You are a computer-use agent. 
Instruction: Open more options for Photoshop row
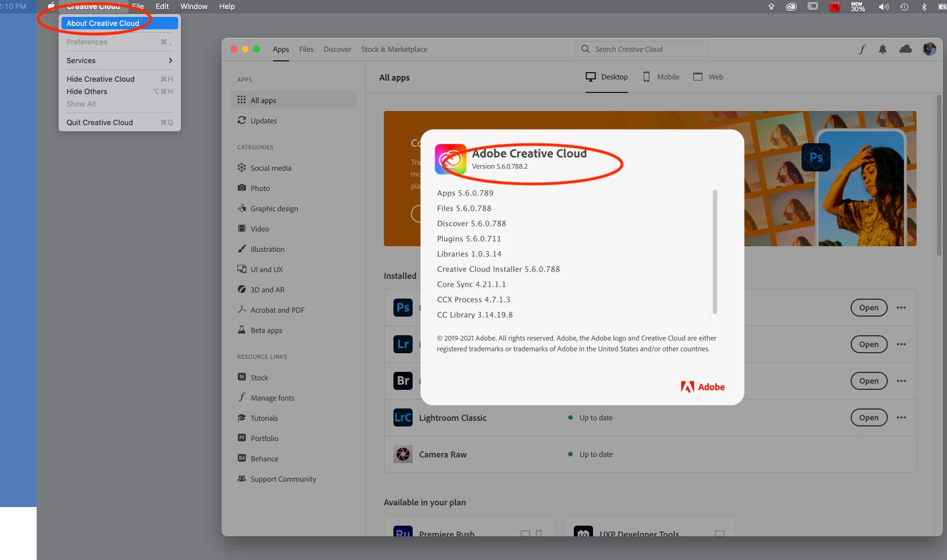901,308
